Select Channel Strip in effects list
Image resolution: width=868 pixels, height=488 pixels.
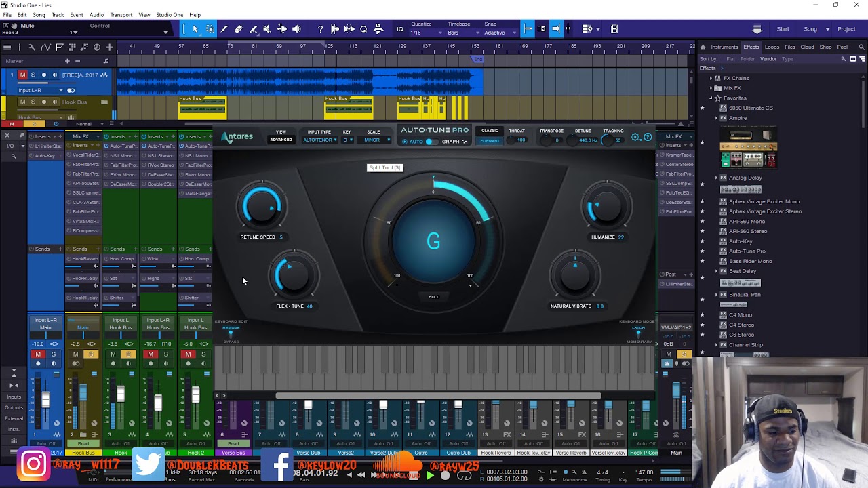pyautogui.click(x=745, y=344)
